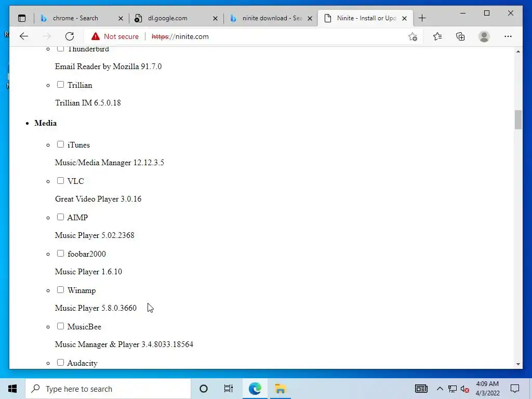Viewport: 532px width, 399px height.
Task: Click the muted volume tray icon
Action: (x=465, y=389)
